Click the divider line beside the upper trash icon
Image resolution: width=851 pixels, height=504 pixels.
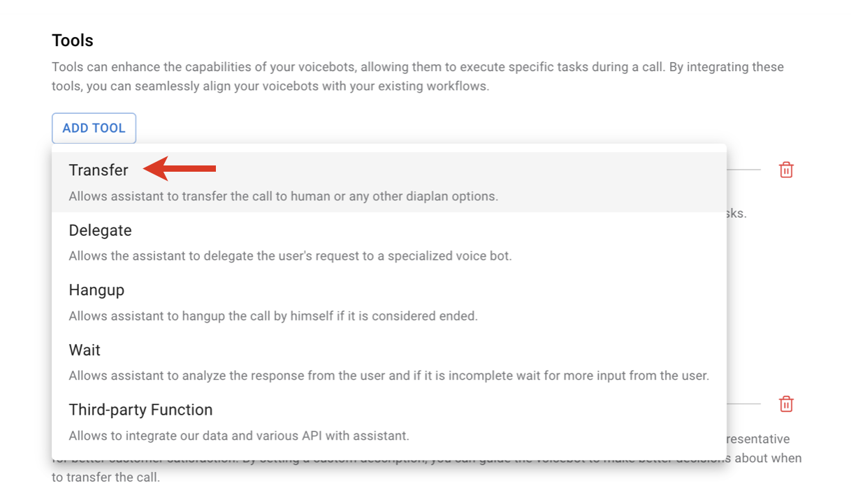pos(743,170)
